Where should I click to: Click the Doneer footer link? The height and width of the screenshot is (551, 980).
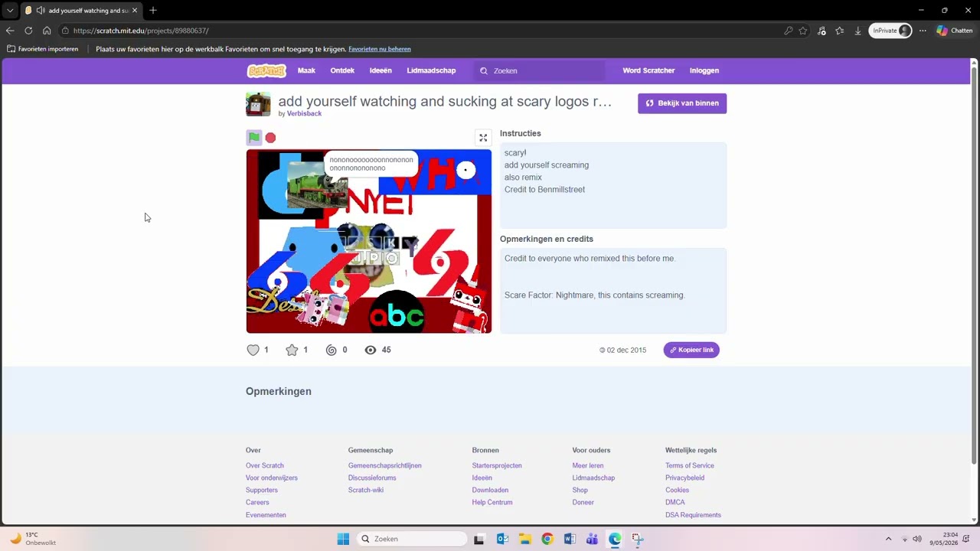[583, 502]
